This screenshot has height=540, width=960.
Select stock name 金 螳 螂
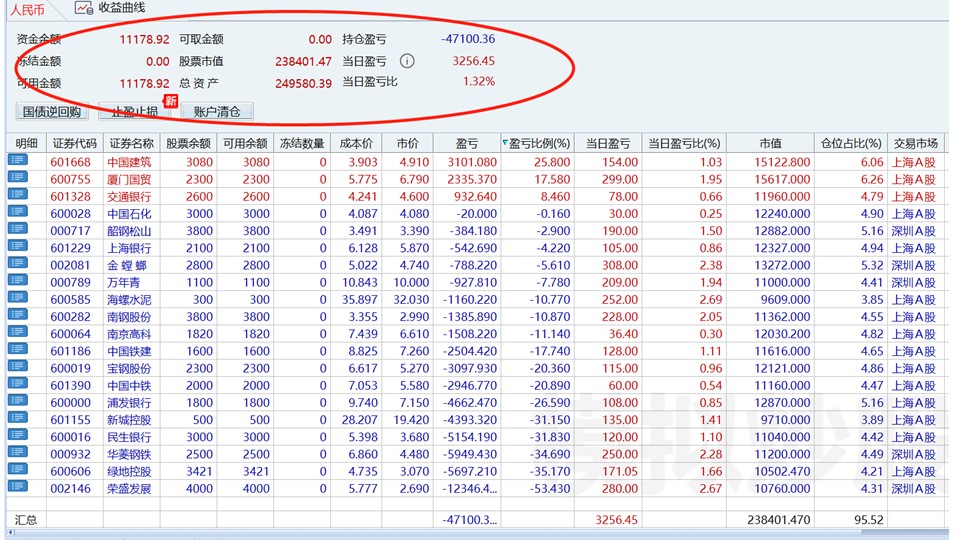pos(127,265)
